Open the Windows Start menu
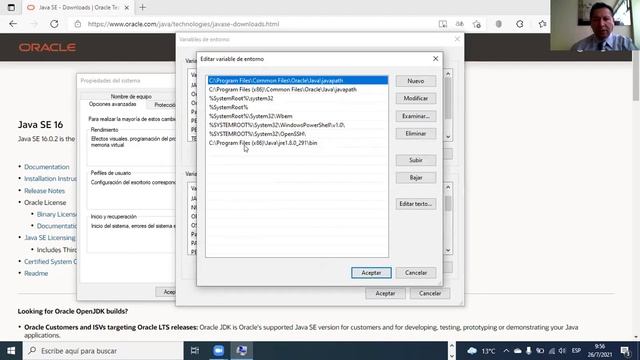The height and width of the screenshot is (360, 640). click(x=11, y=351)
